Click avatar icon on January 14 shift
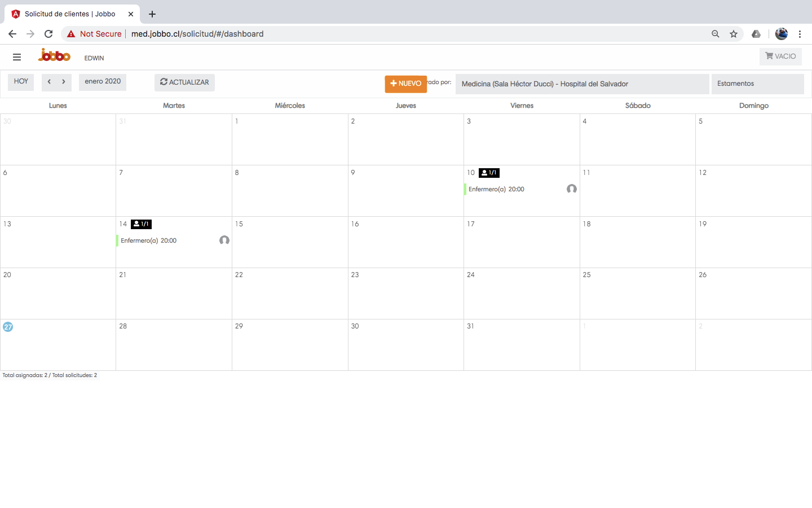 coord(224,240)
